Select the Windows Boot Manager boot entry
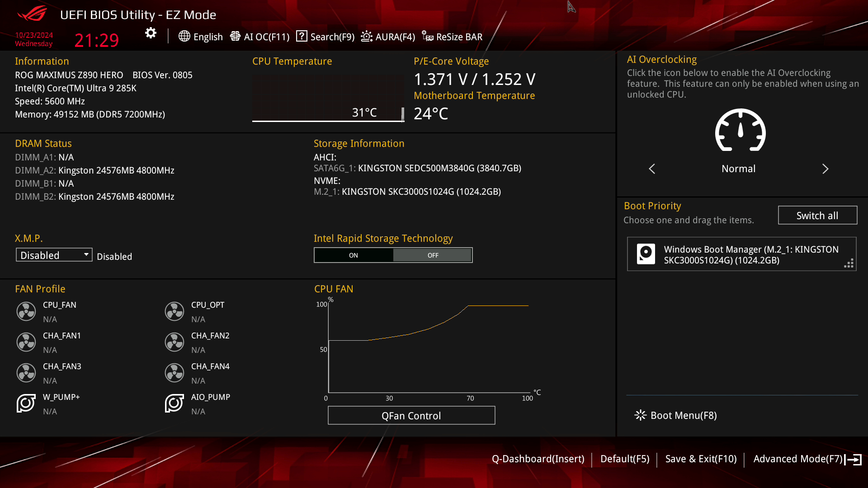 (742, 254)
